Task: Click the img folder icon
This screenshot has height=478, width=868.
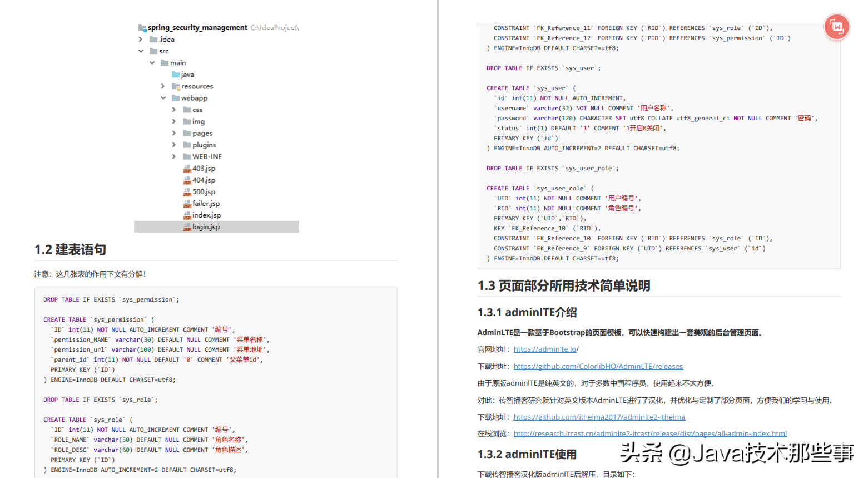Action: point(187,121)
